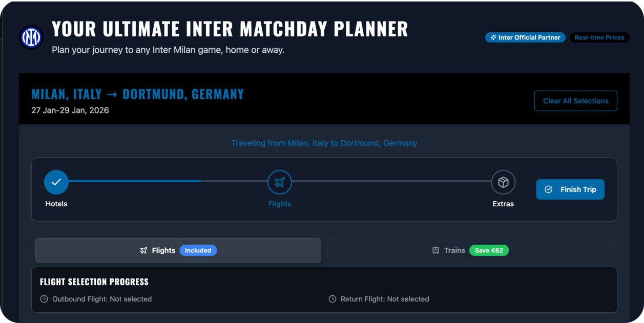The height and width of the screenshot is (323, 644).
Task: Click the clock icon beside Return Flight
Action: point(333,299)
